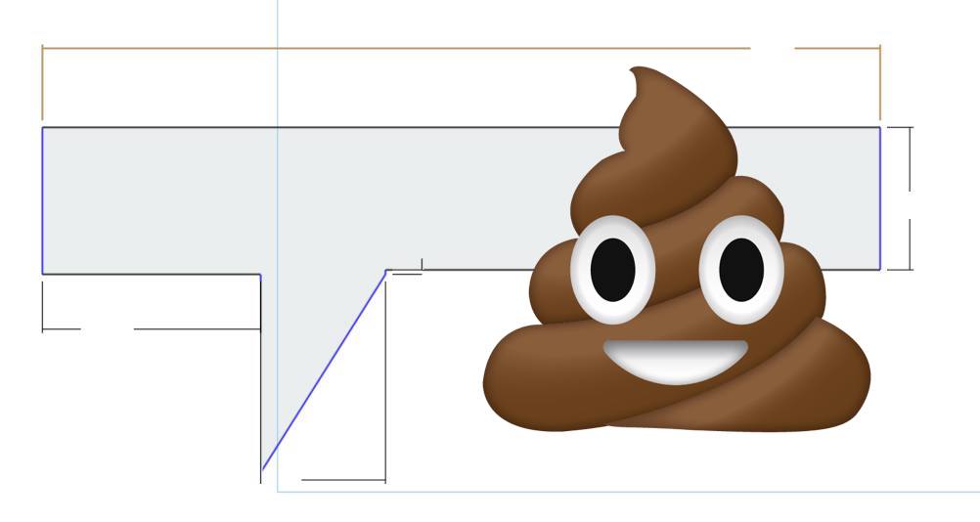Click the bottom horizontal dimension under the slope

pos(343,480)
